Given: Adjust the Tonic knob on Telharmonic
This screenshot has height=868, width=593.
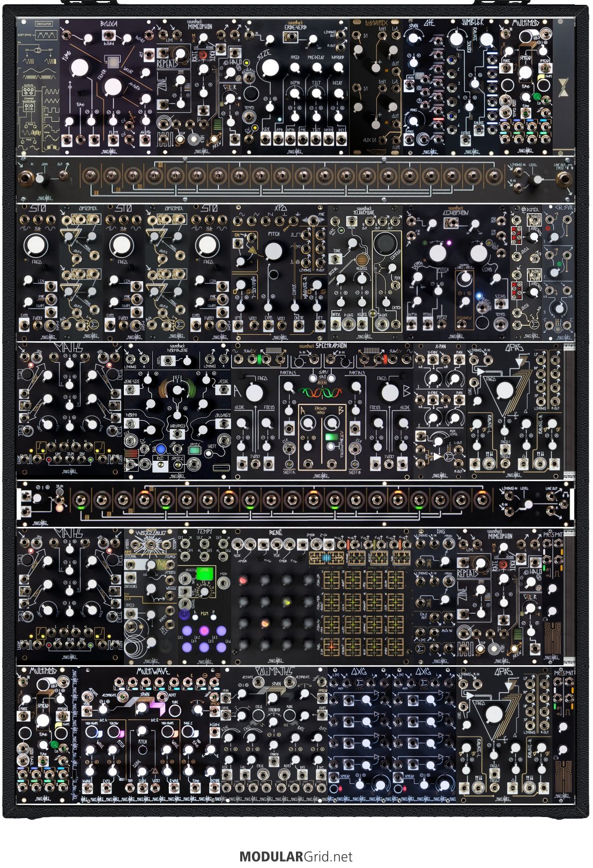Looking at the screenshot, I should (352, 244).
